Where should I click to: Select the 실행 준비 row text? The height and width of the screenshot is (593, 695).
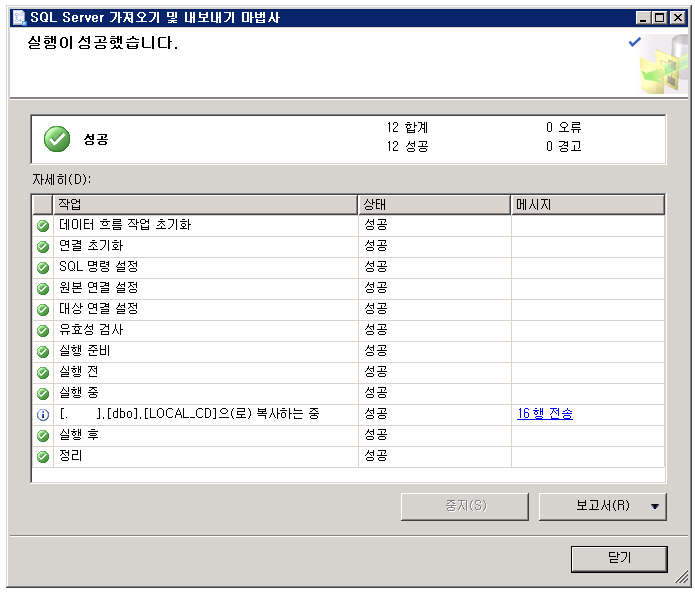[84, 350]
